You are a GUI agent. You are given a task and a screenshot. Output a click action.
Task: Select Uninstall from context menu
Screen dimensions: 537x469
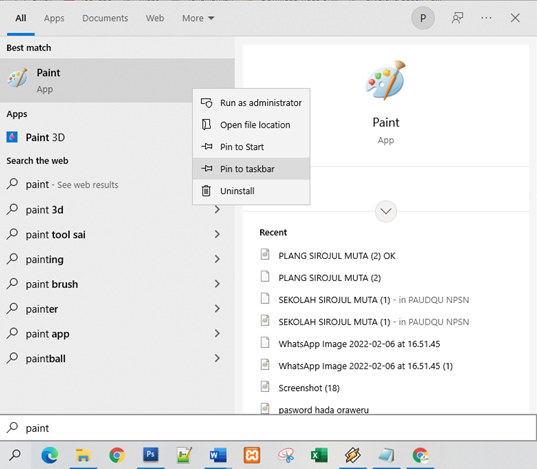pos(251,191)
